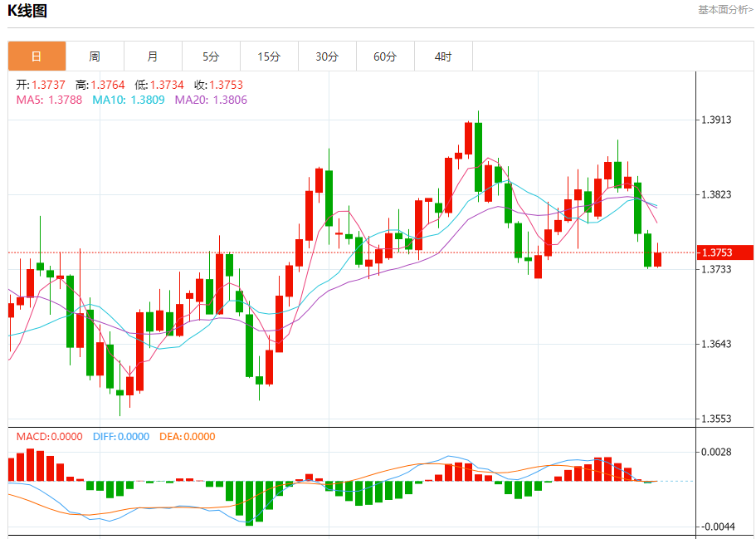Open the 15分 timeframe tab

tap(269, 56)
